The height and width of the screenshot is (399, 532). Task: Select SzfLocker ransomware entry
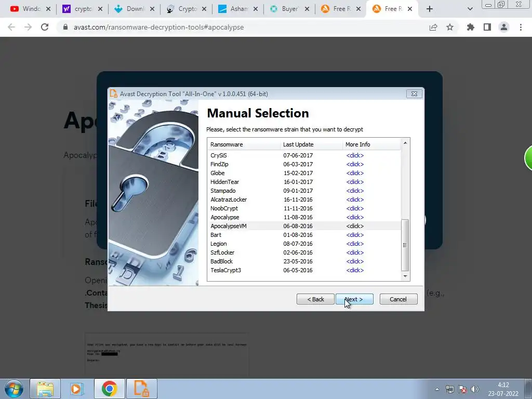point(304,252)
